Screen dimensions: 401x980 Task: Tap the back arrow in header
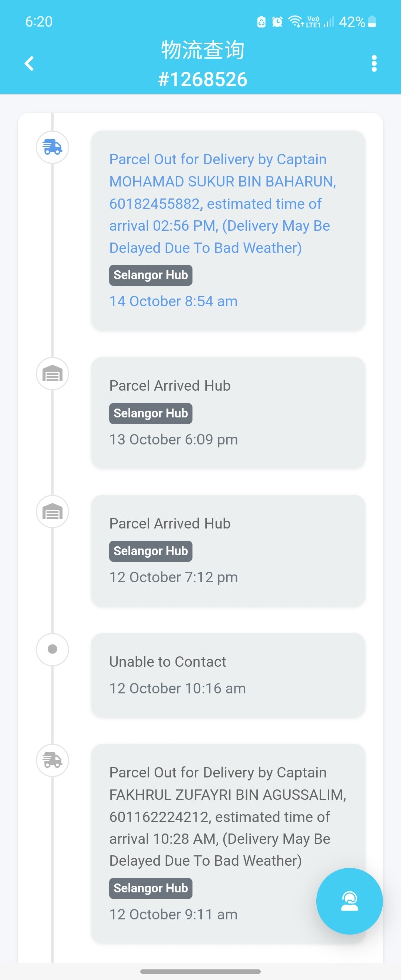(x=29, y=64)
